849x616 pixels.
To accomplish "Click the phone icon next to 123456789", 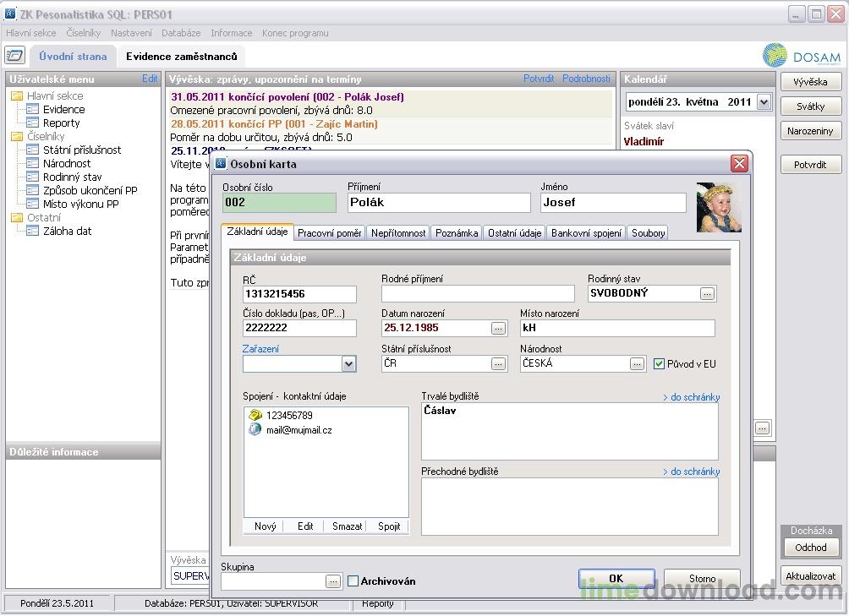I will tap(255, 415).
